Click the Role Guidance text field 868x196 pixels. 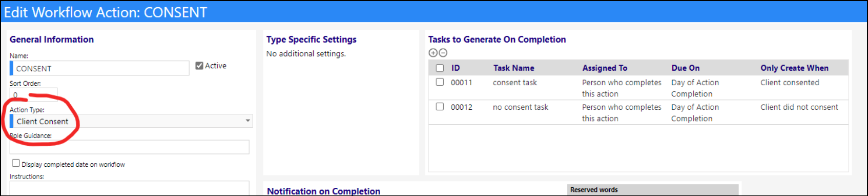click(x=129, y=147)
